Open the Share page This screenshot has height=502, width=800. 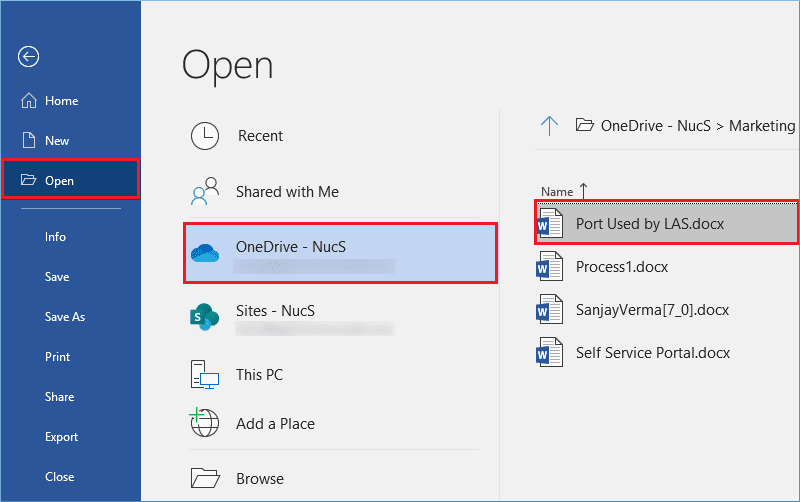click(60, 397)
